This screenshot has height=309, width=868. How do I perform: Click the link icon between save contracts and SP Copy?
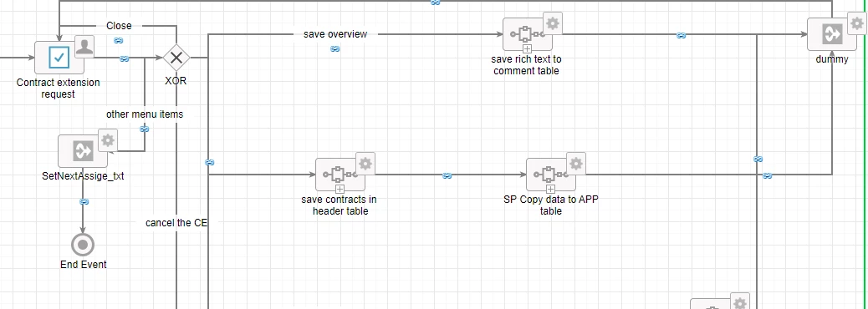tap(447, 175)
